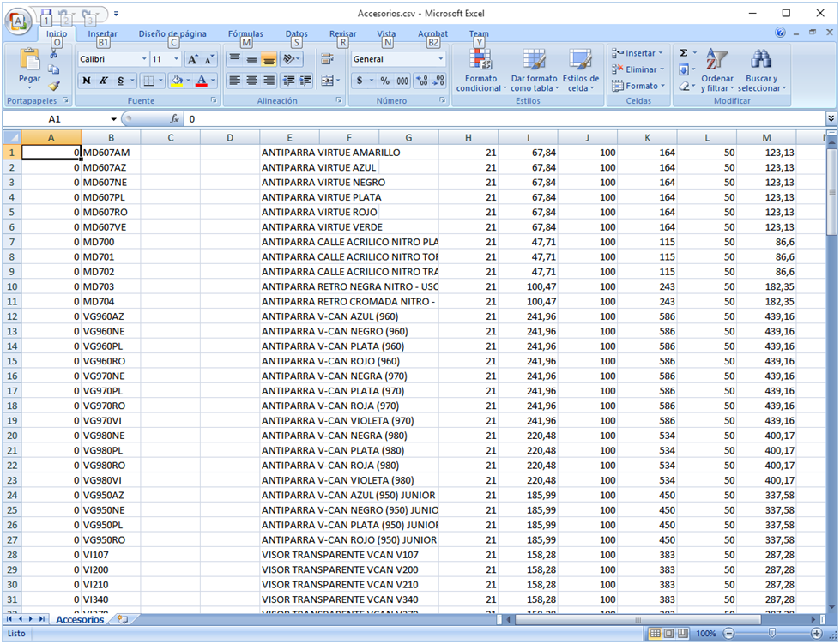This screenshot has width=840, height=644.
Task: Open the Calibri font name dropdown
Action: tap(144, 59)
